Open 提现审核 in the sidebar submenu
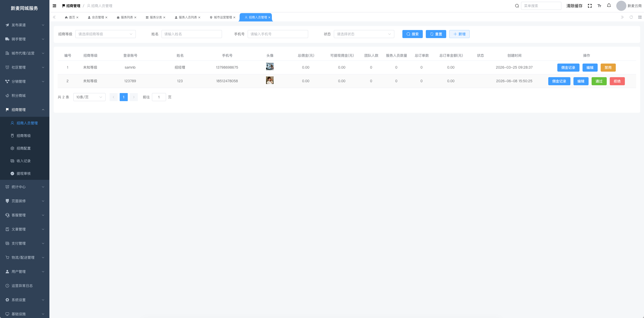This screenshot has height=318, width=644. click(25, 174)
